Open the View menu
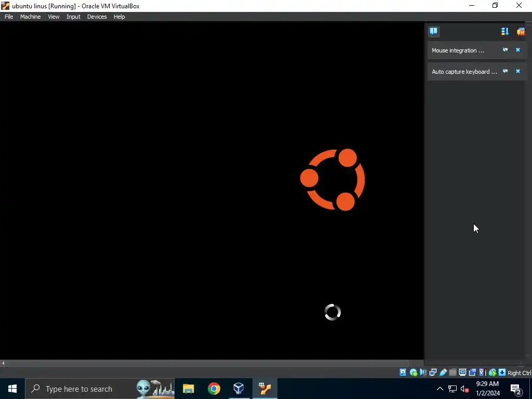This screenshot has width=532, height=399. pos(54,17)
